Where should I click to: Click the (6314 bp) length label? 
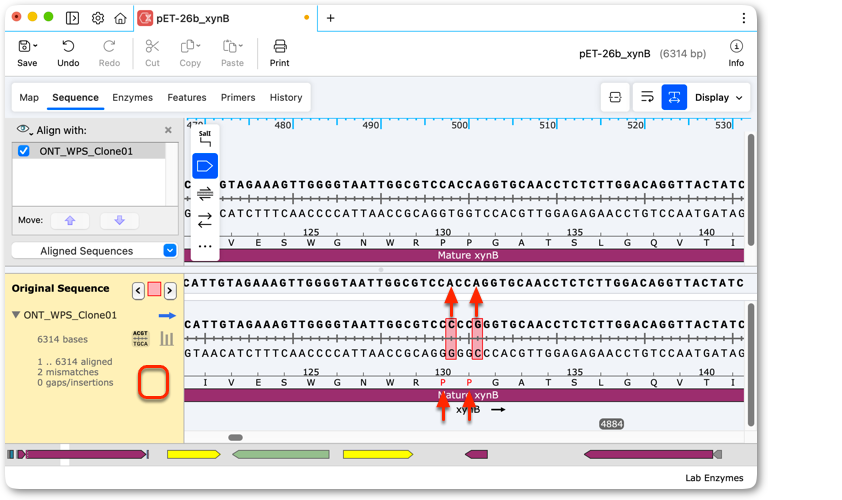(683, 53)
